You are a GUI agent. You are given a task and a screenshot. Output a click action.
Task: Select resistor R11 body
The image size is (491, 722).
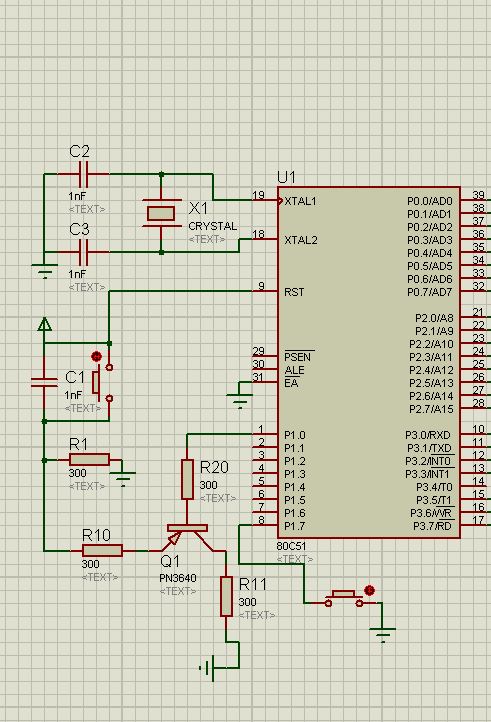[x=226, y=596]
